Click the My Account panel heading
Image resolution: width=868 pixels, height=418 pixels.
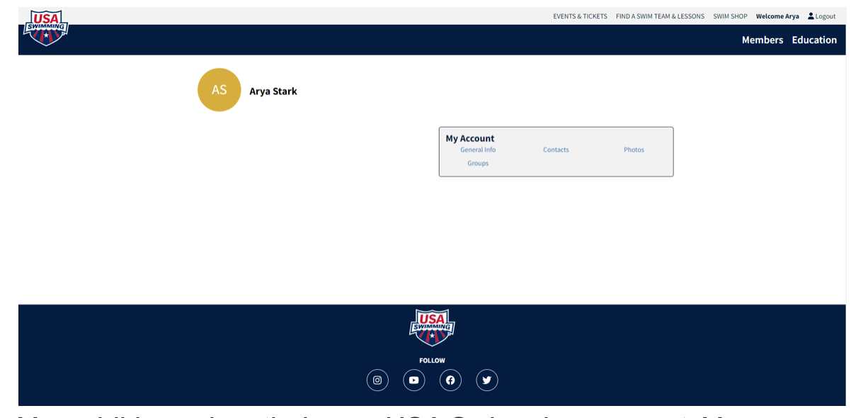tap(470, 138)
